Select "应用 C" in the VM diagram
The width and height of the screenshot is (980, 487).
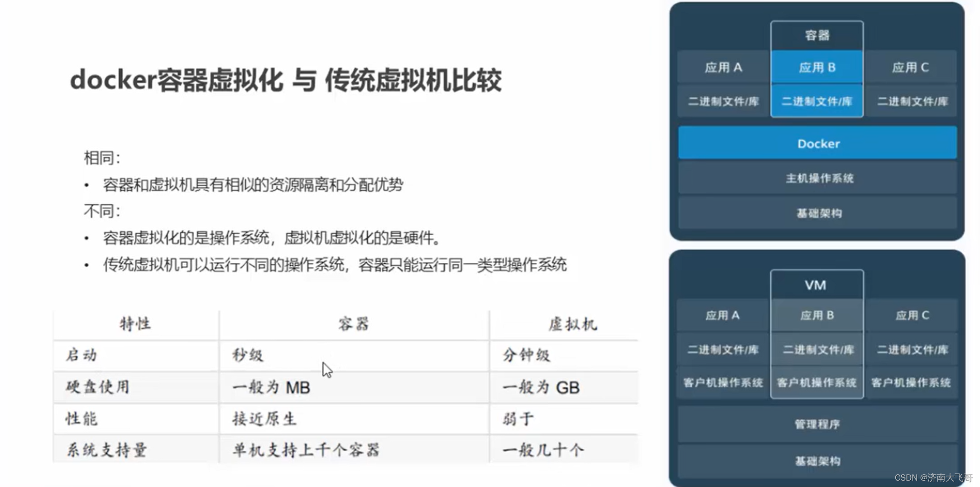click(x=912, y=315)
